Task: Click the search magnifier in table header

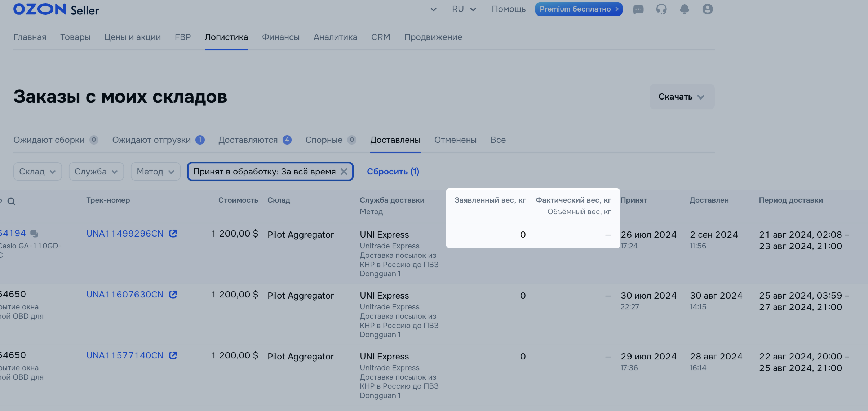Action: click(x=12, y=202)
